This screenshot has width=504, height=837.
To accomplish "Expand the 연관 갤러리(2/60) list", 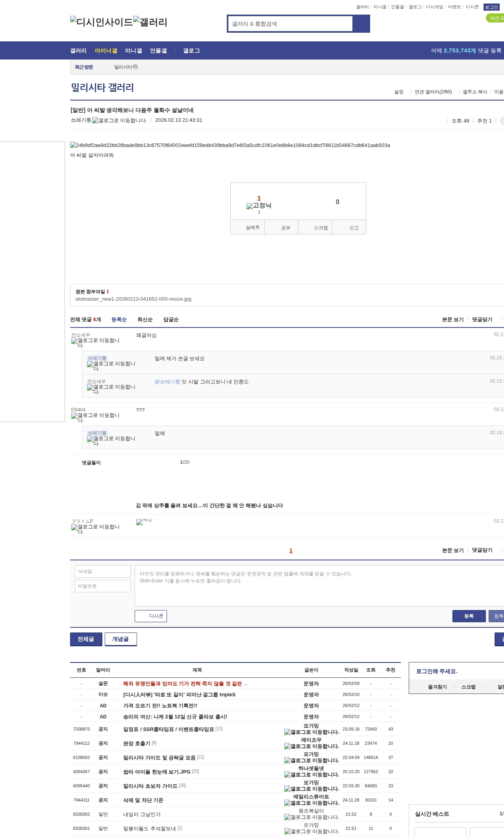I will (x=433, y=92).
